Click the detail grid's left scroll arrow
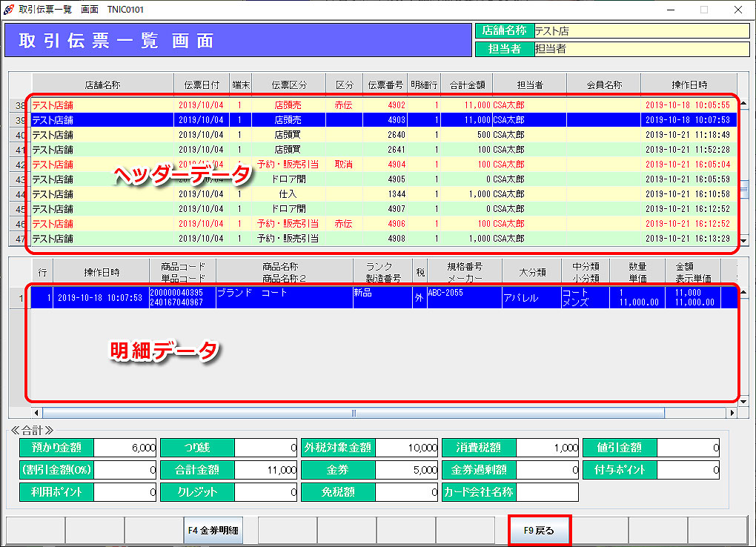This screenshot has width=756, height=547. [x=36, y=413]
